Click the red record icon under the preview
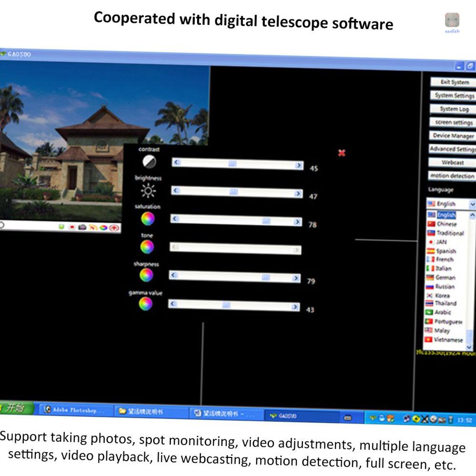476x476 pixels. pos(72,227)
